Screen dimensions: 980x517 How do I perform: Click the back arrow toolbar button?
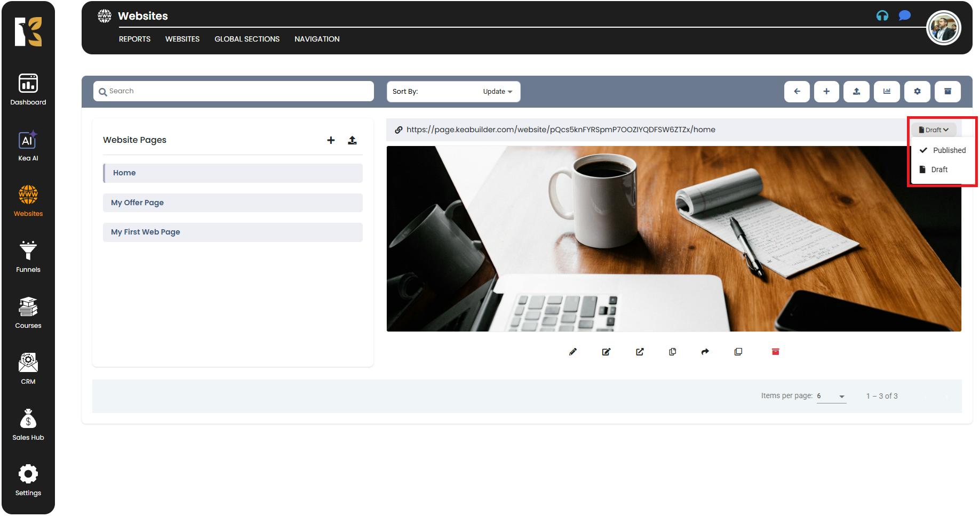pyautogui.click(x=796, y=92)
